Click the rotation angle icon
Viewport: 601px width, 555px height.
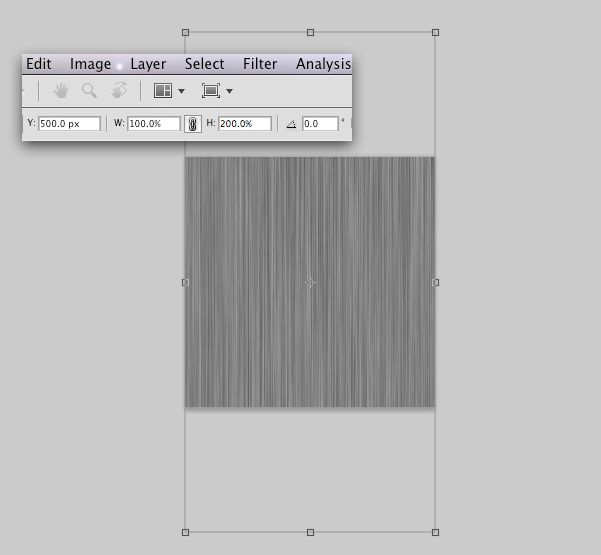[x=291, y=124]
